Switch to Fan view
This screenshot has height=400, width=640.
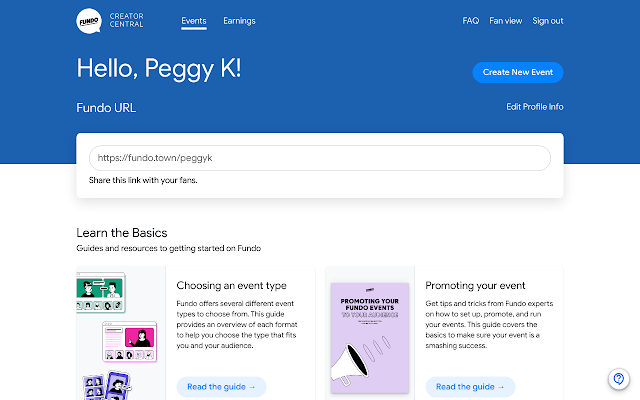(x=506, y=20)
